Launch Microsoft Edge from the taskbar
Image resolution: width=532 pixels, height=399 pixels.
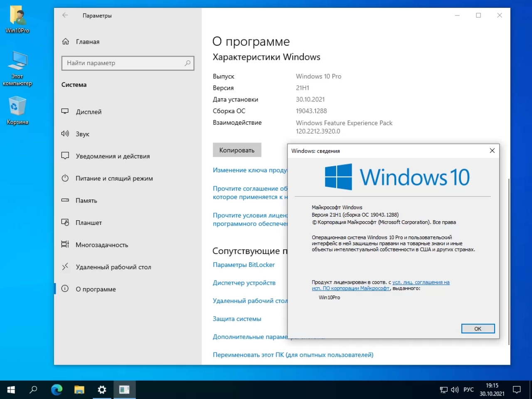pyautogui.click(x=57, y=389)
